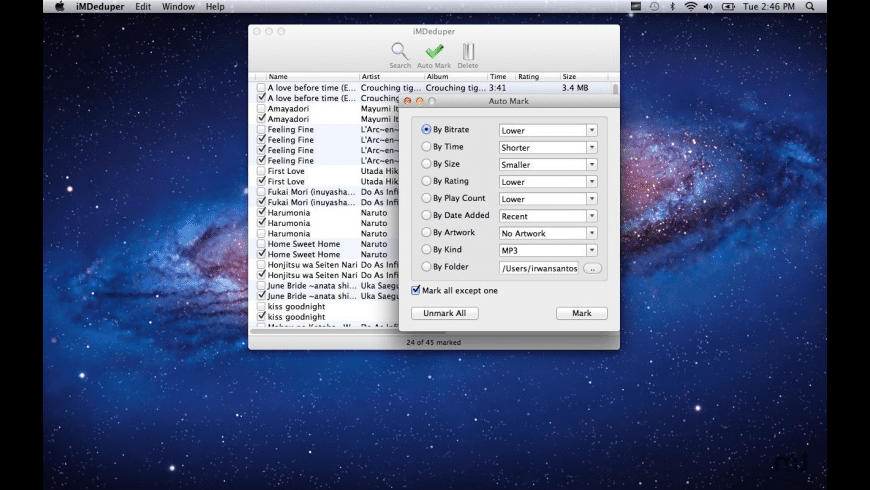Click the Bluetooth icon in menu bar
The height and width of the screenshot is (490, 870).
click(672, 7)
